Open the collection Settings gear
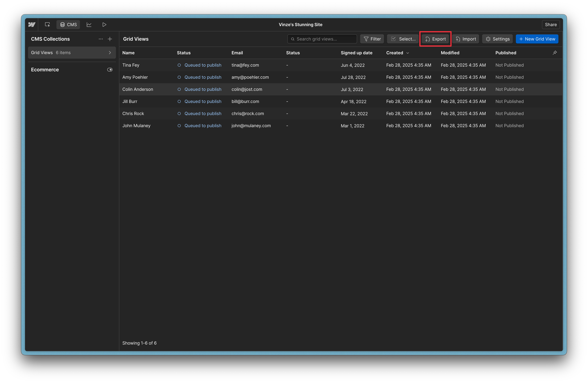 pyautogui.click(x=497, y=39)
